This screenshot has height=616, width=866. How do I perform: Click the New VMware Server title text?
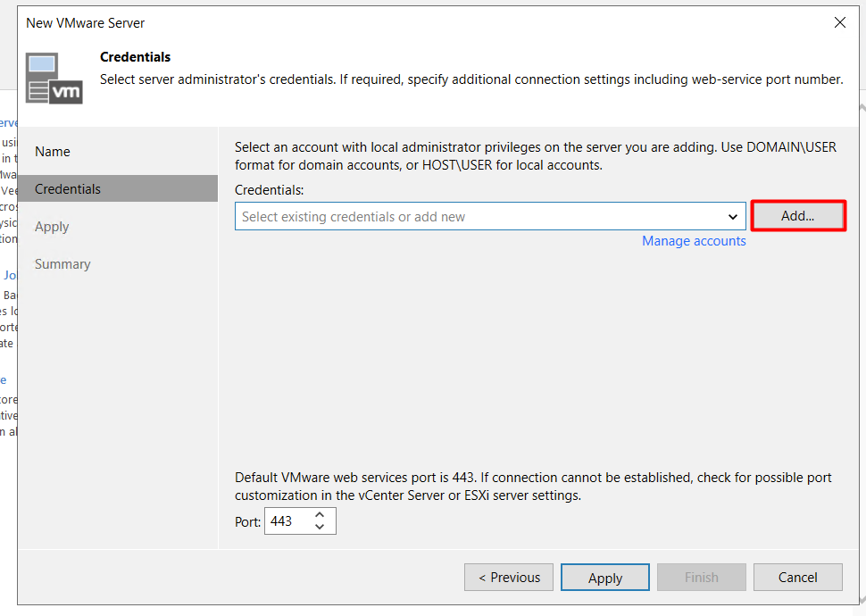click(x=85, y=23)
